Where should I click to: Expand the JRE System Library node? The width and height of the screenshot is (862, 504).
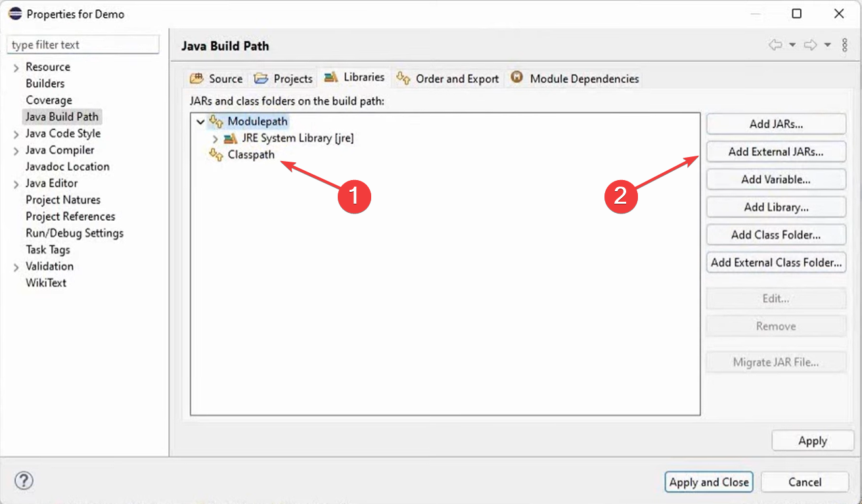click(x=215, y=139)
